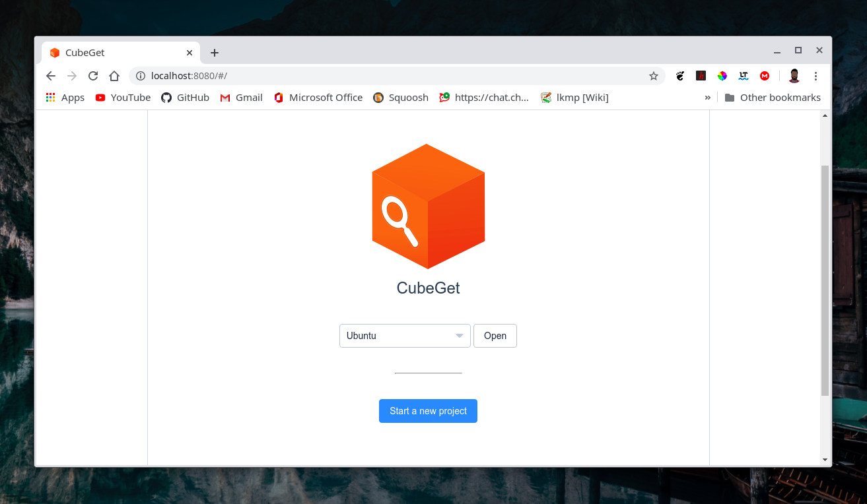
Task: View site information for localhost
Action: (x=140, y=76)
